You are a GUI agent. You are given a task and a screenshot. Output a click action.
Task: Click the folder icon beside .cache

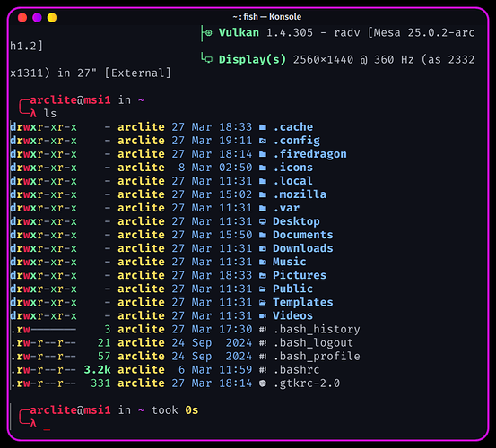[263, 127]
